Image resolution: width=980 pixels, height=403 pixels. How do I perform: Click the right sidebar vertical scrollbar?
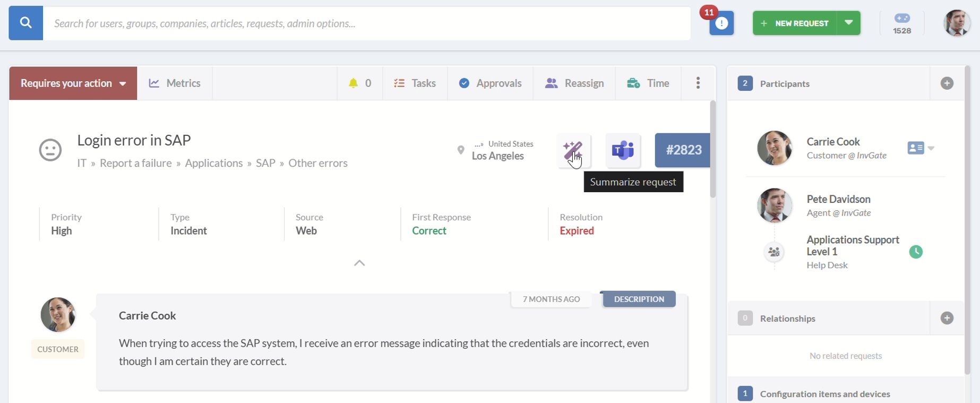967,220
